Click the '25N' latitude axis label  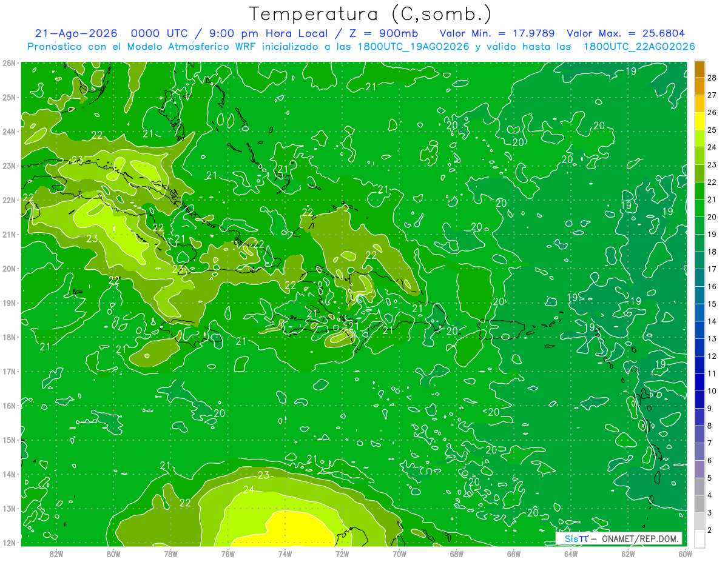click(x=9, y=97)
